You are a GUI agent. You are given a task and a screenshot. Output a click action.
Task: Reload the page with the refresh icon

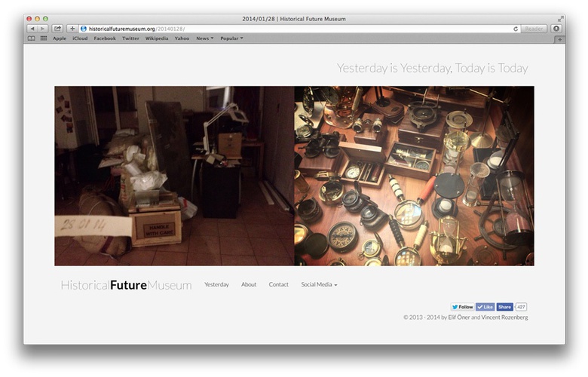click(x=516, y=29)
